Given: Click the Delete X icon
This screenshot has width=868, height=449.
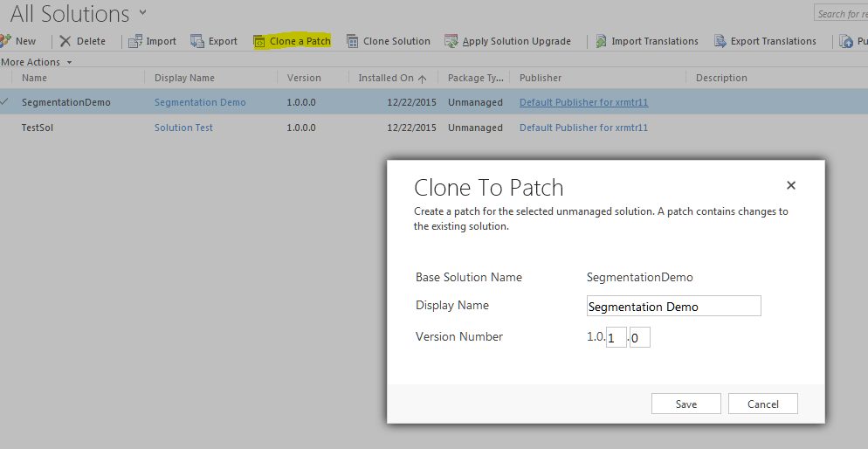Looking at the screenshot, I should (x=65, y=41).
